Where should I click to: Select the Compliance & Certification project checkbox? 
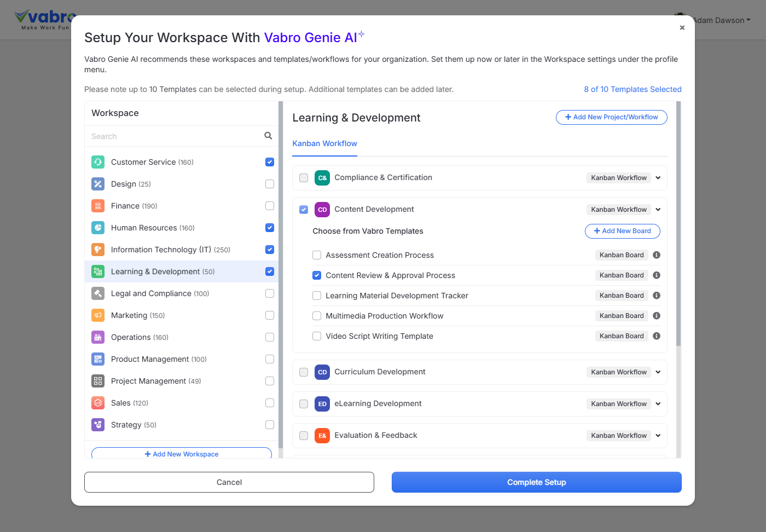pos(304,178)
